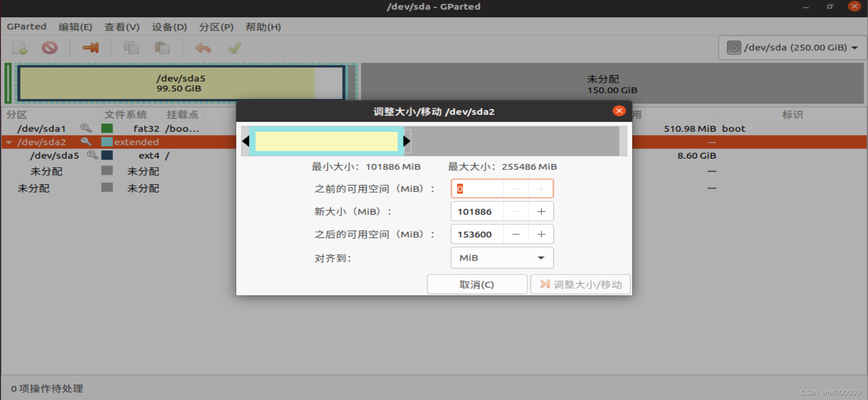The height and width of the screenshot is (400, 868).
Task: Click the 8.60 GiB value cell
Action: coord(697,155)
